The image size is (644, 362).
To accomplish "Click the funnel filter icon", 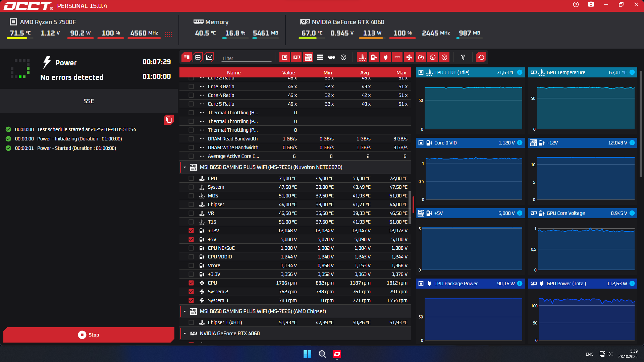I will point(463,57).
